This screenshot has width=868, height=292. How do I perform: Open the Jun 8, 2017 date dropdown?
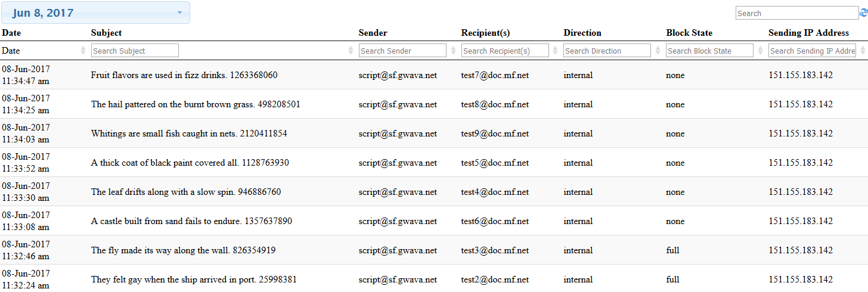(x=95, y=13)
